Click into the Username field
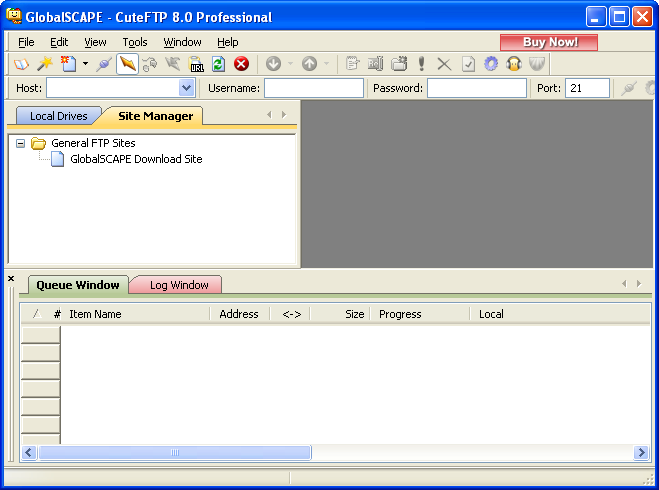 [x=314, y=88]
